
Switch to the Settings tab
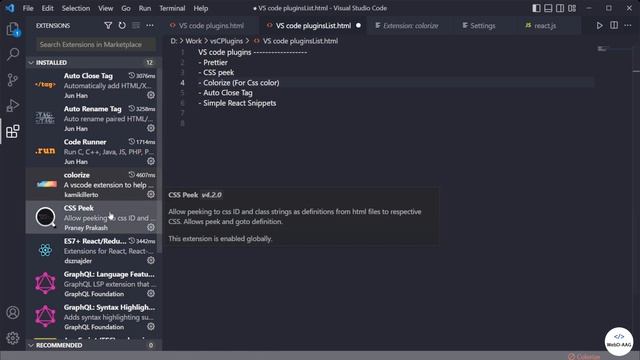(482, 26)
